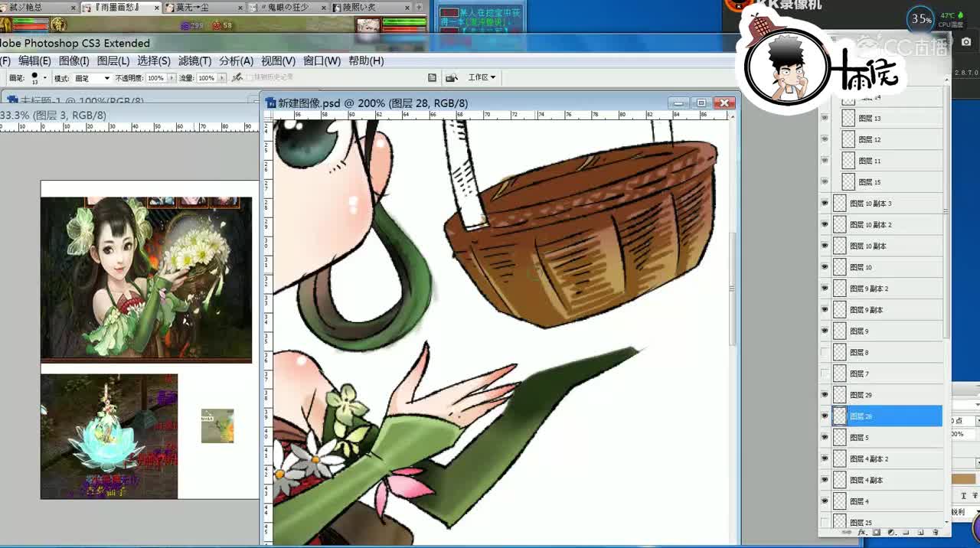Viewport: 980px width, 548px height.
Task: Open the 视图(V) menu
Action: [278, 60]
